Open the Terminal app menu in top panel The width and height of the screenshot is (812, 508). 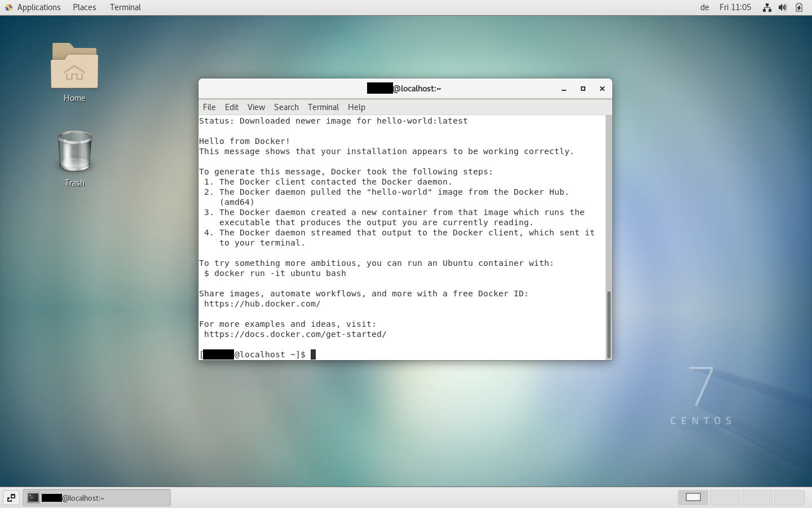pyautogui.click(x=125, y=7)
